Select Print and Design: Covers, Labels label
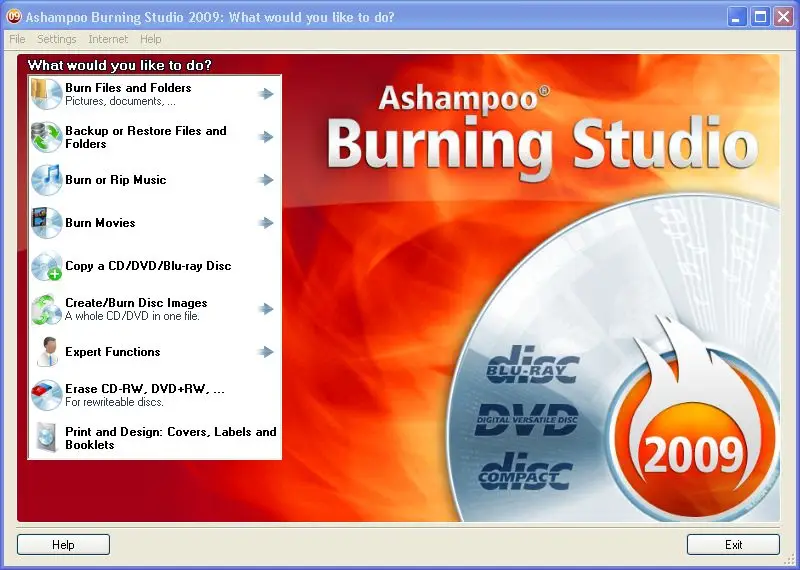This screenshot has width=800, height=570. [x=171, y=438]
